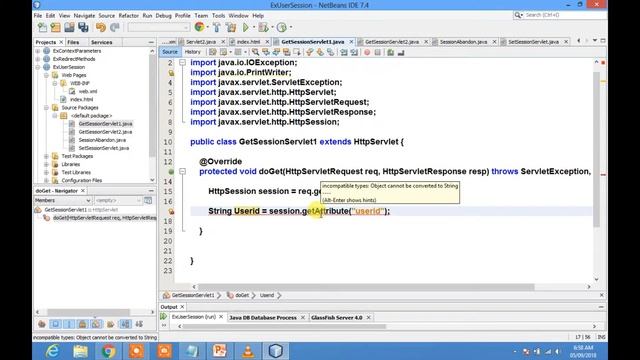
Task: Click the editor vertical scrollbar
Action: pos(596,149)
